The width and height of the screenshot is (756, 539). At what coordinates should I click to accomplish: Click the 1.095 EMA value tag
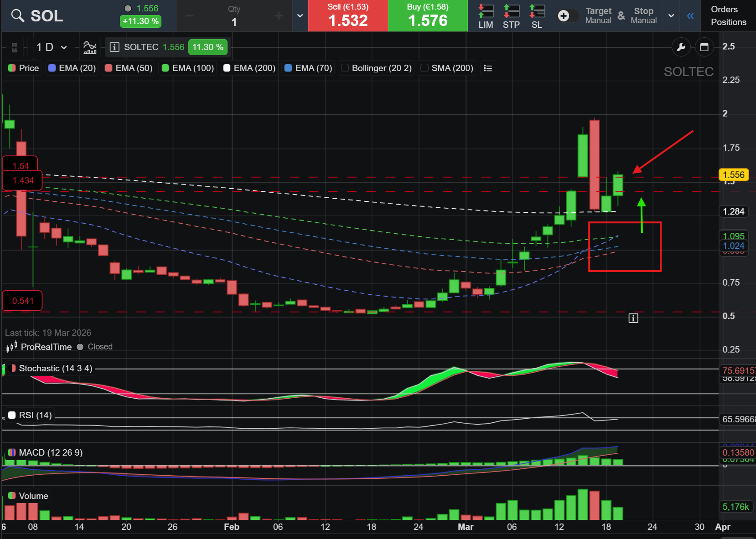click(734, 236)
